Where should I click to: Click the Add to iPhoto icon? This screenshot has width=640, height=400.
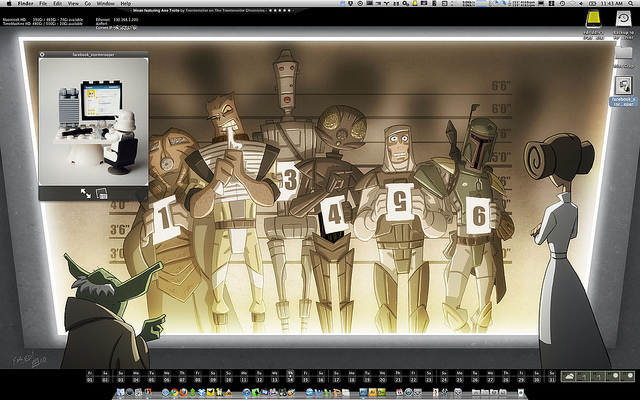coord(101,193)
